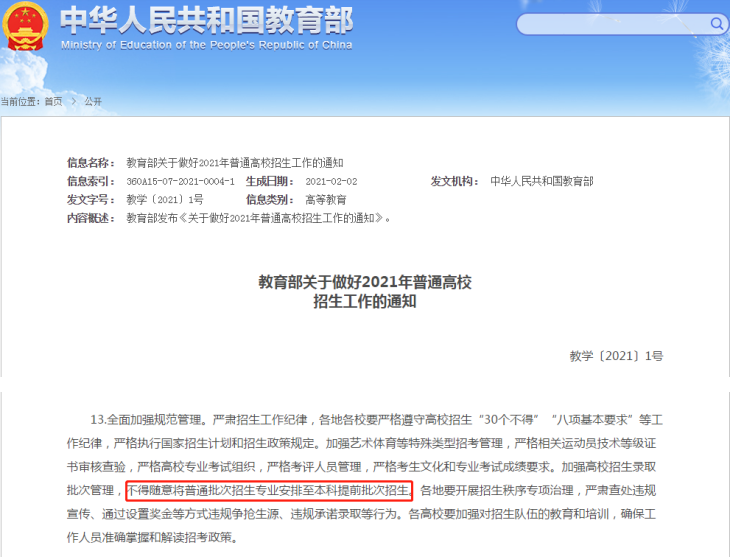The width and height of the screenshot is (730, 557).
Task: Select the 内容概述 summary text
Action: (x=258, y=218)
